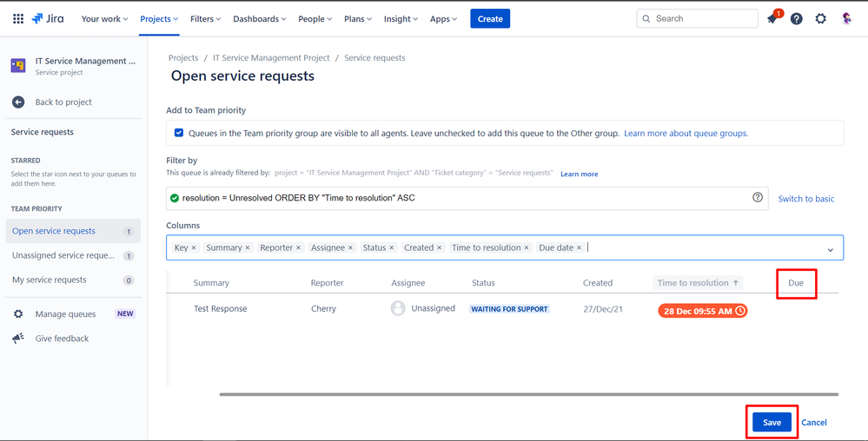Click the Give feedback megaphone icon

click(x=18, y=339)
